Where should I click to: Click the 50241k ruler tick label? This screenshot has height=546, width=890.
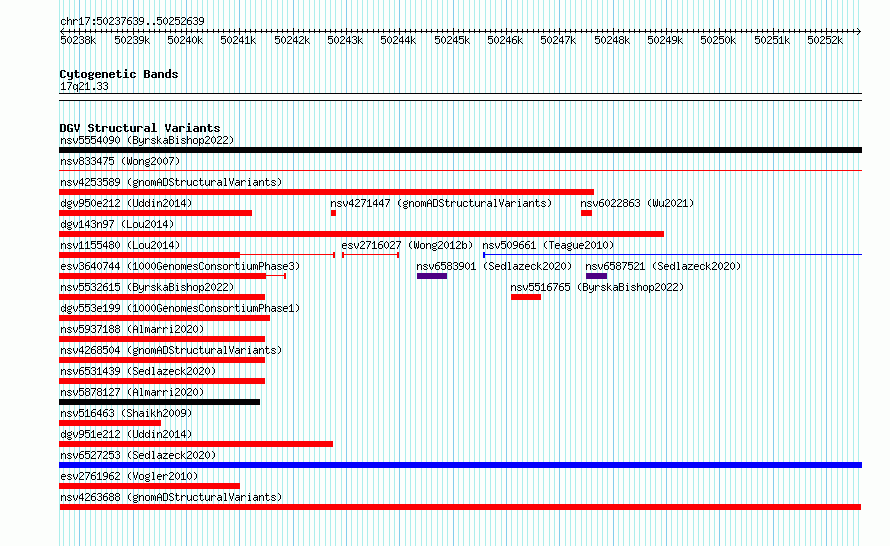click(x=238, y=41)
